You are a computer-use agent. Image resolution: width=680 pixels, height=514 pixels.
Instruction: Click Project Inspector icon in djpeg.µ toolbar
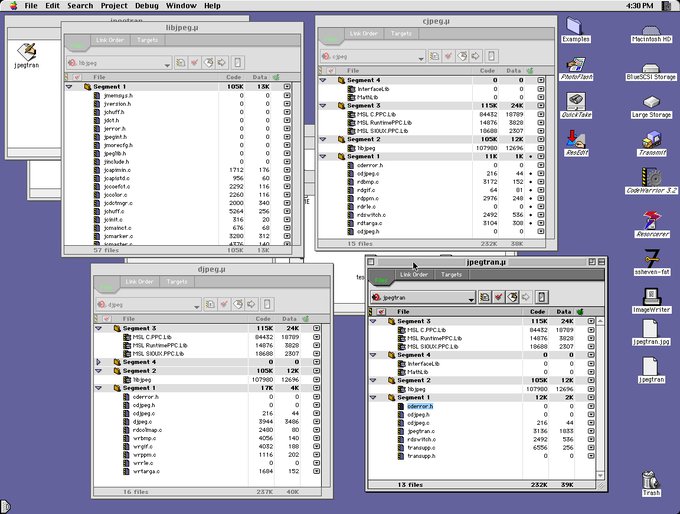tap(267, 304)
